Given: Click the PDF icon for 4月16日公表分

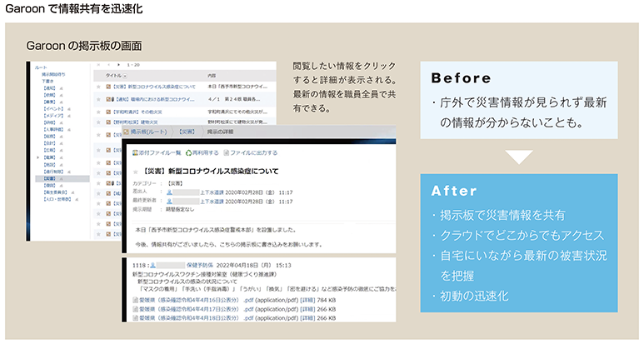Looking at the screenshot, I should click(x=136, y=300).
